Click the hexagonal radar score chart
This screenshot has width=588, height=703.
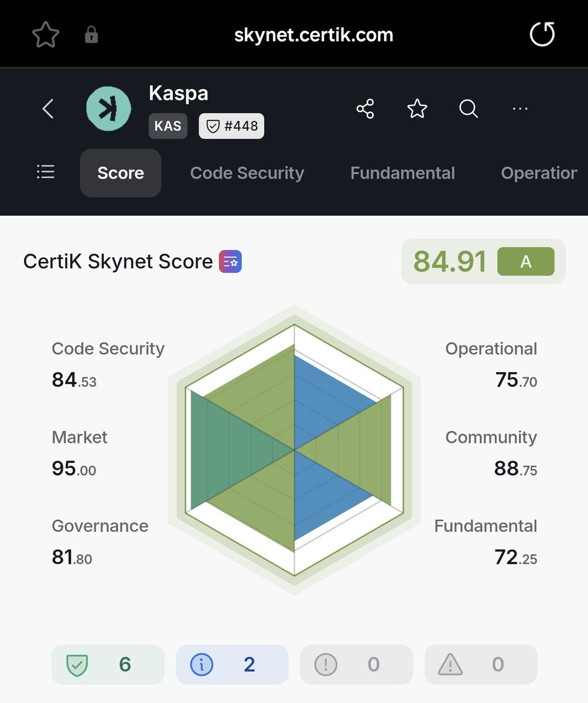[x=294, y=448]
